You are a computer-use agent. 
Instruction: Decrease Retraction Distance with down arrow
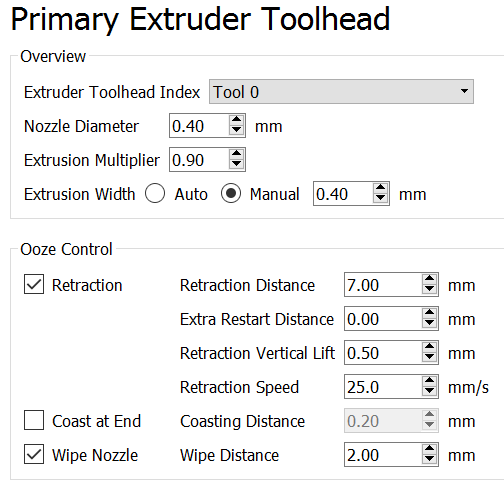click(429, 289)
